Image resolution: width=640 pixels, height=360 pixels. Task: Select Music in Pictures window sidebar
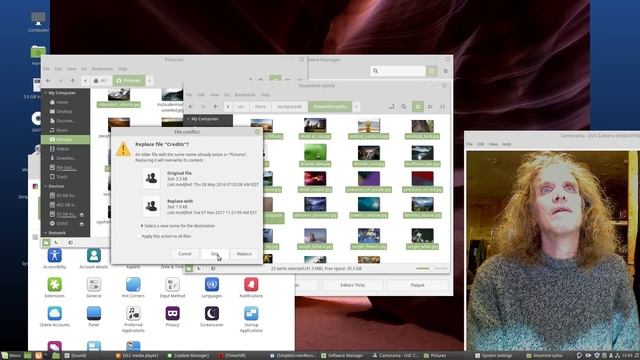pyautogui.click(x=65, y=130)
